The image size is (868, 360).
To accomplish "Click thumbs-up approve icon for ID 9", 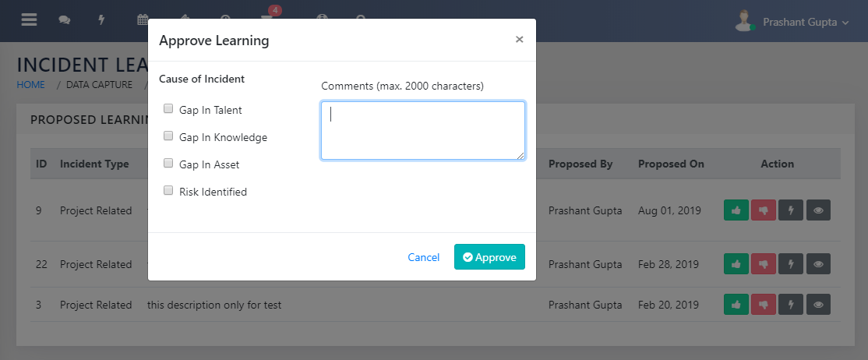I will [736, 210].
